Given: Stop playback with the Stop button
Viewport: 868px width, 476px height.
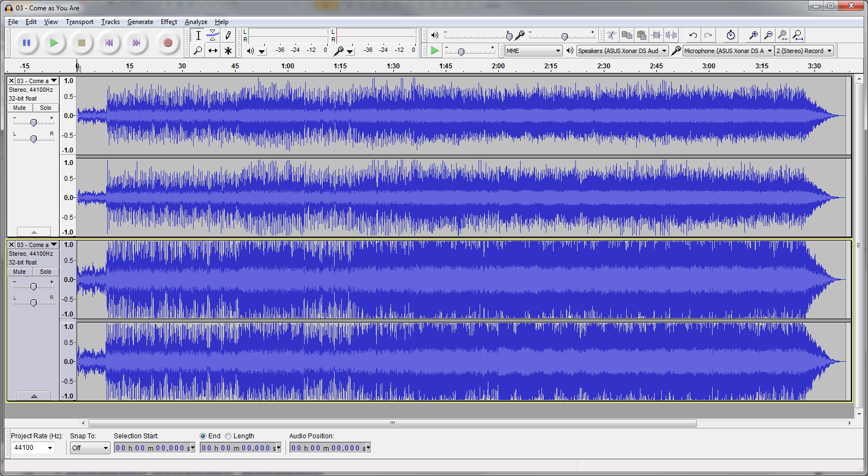Looking at the screenshot, I should (x=81, y=43).
